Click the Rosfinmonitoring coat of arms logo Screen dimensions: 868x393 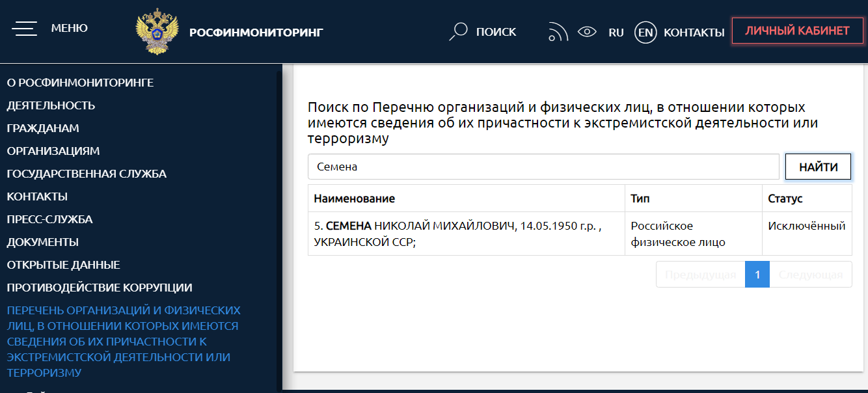coord(157,31)
